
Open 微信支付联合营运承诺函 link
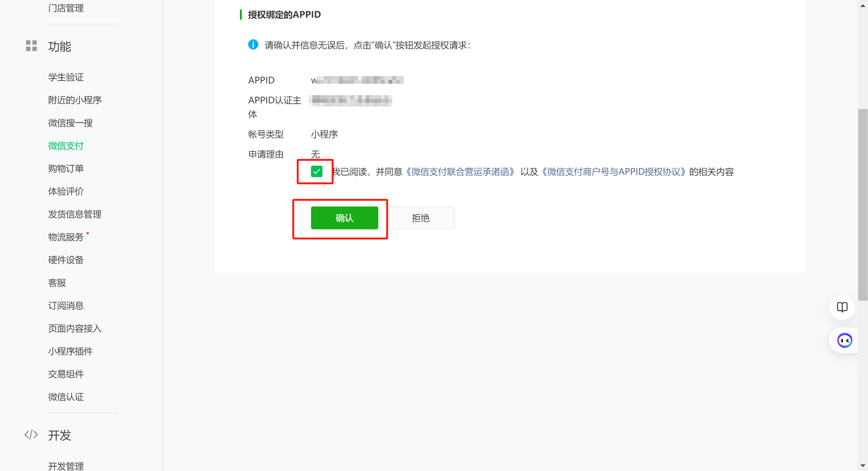(460, 172)
